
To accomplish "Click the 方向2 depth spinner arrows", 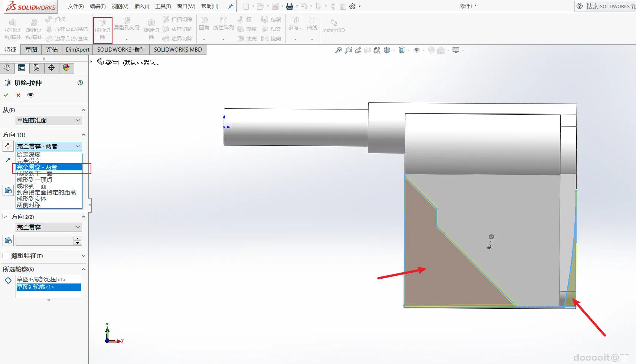I will click(78, 241).
